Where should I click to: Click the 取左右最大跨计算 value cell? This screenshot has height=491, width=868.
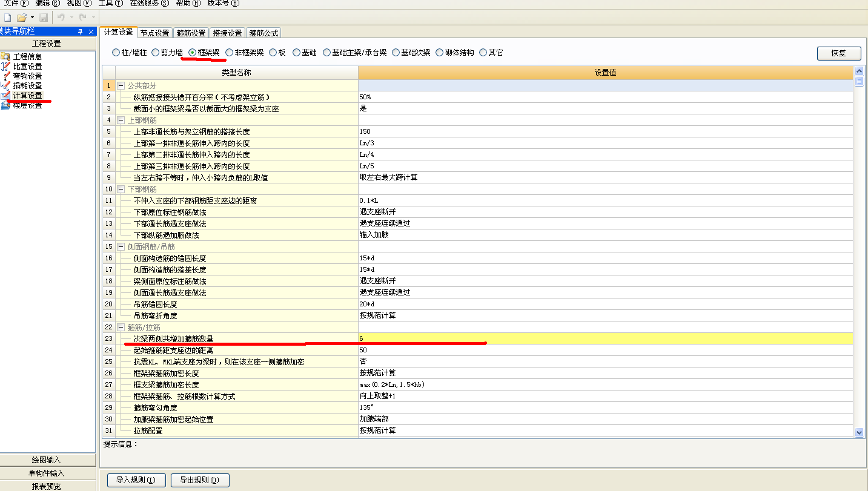[606, 177]
